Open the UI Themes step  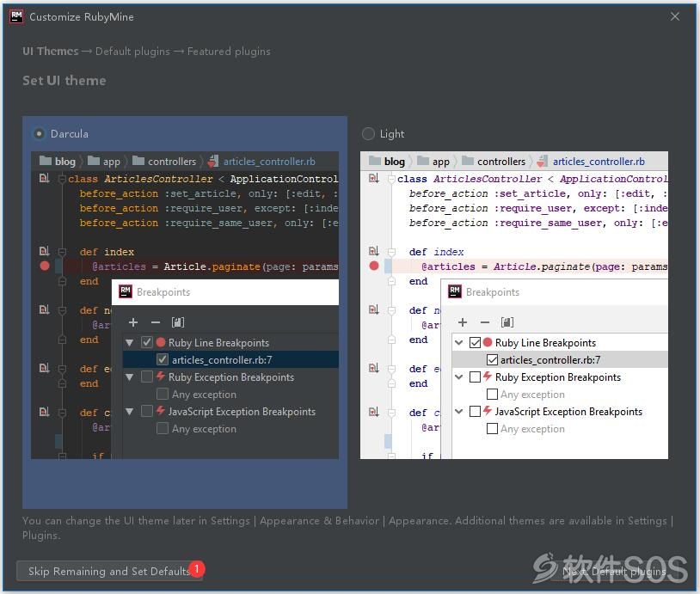point(51,52)
